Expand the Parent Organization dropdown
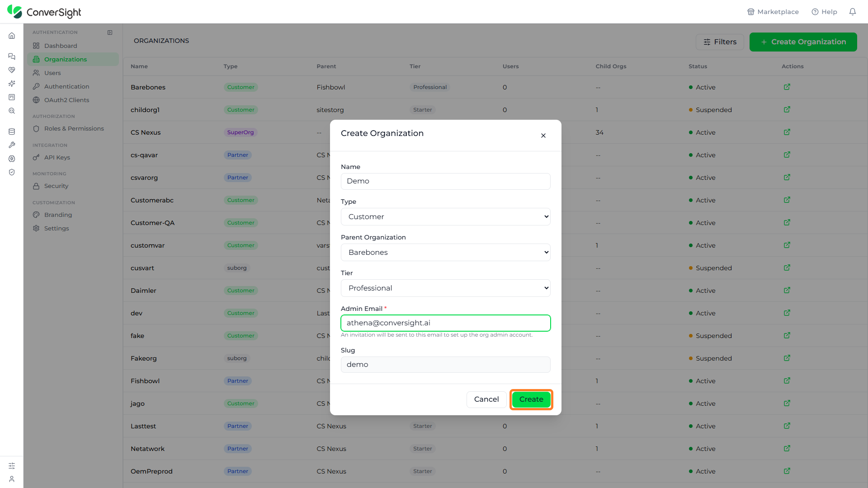868x488 pixels. tap(446, 253)
